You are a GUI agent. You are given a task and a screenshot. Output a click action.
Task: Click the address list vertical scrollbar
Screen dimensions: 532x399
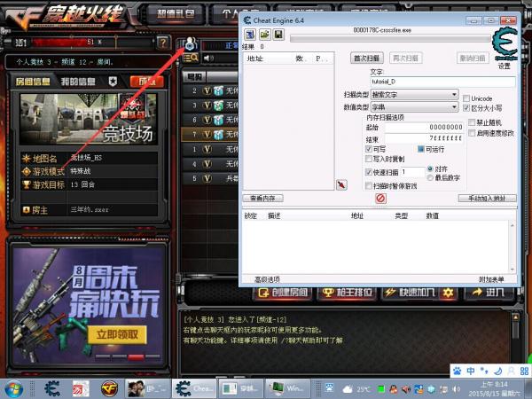[512, 247]
